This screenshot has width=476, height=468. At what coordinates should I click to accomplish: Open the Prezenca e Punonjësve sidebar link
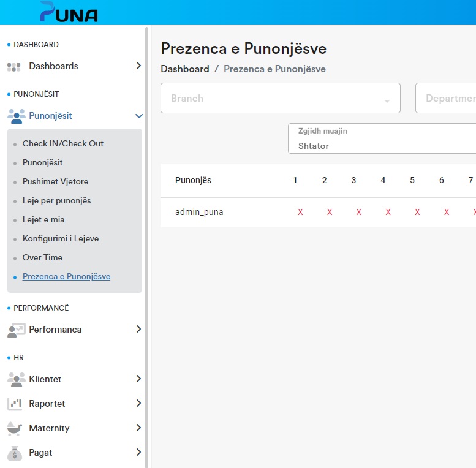pyautogui.click(x=66, y=276)
